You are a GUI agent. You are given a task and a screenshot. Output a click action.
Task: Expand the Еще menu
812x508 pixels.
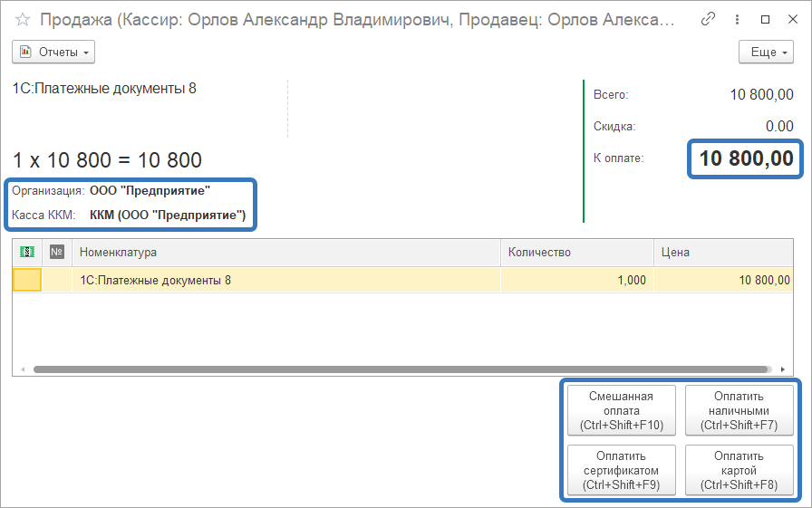coord(766,53)
